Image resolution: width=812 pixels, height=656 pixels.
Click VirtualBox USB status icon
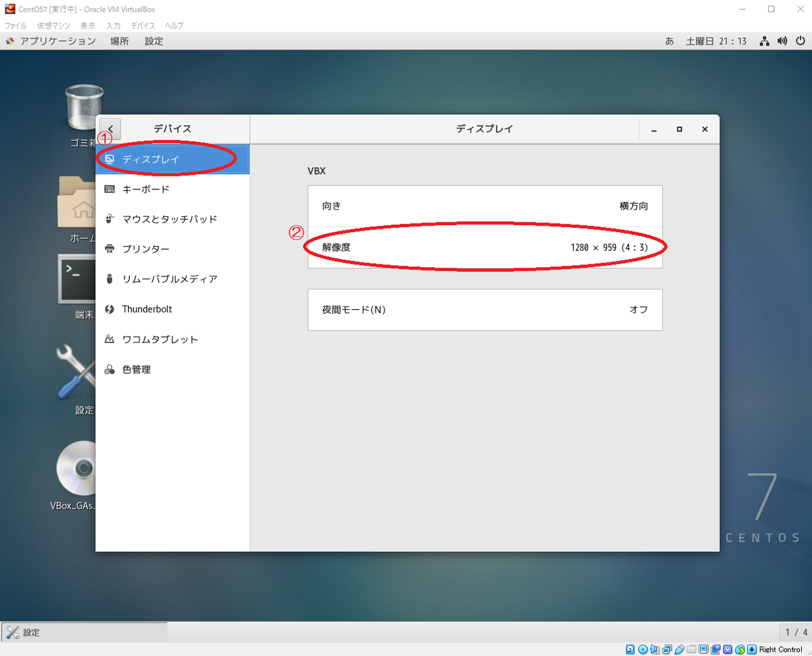pos(679,649)
